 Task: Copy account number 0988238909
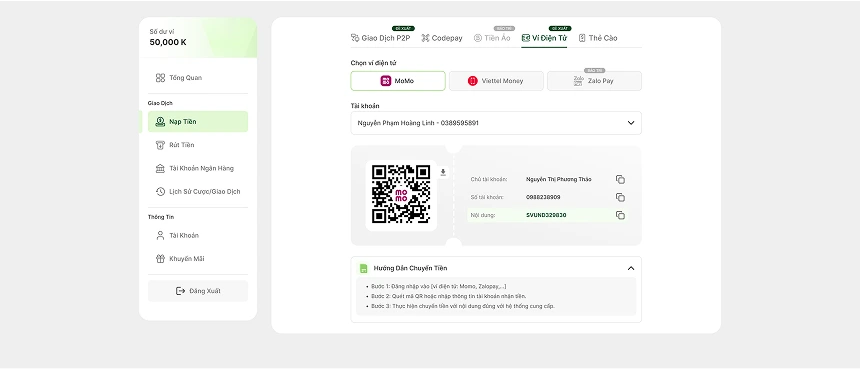tap(620, 197)
